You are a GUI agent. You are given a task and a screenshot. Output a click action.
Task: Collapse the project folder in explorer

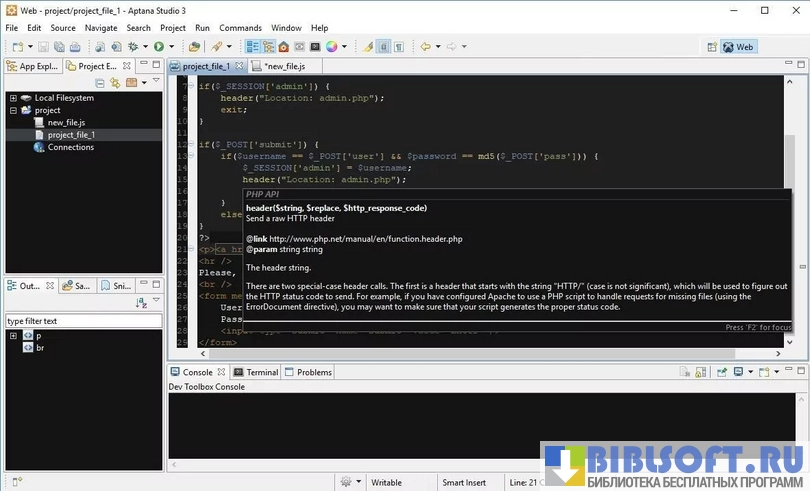coord(13,110)
